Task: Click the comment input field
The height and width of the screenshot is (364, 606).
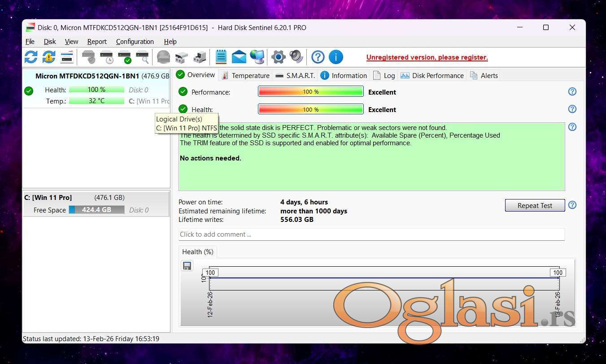Action: click(371, 234)
